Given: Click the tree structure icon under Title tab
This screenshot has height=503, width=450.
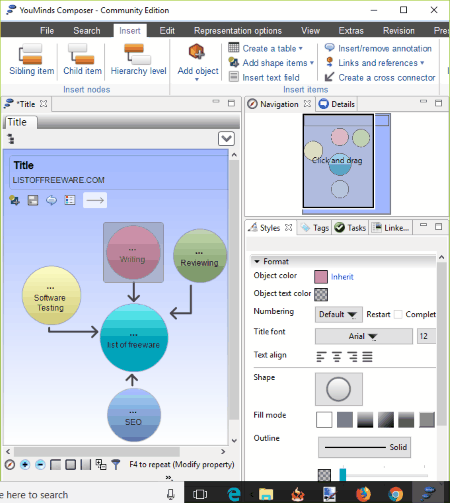Looking at the screenshot, I should click(11, 139).
